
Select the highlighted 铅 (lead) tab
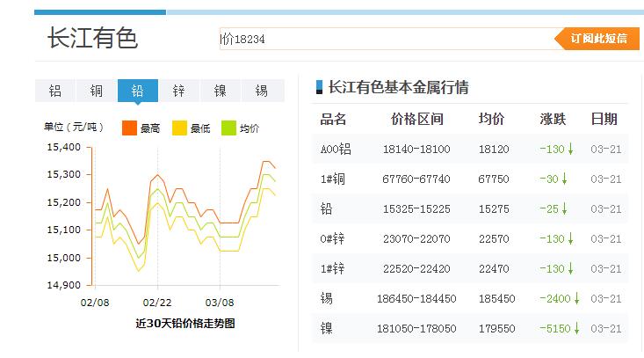[138, 91]
